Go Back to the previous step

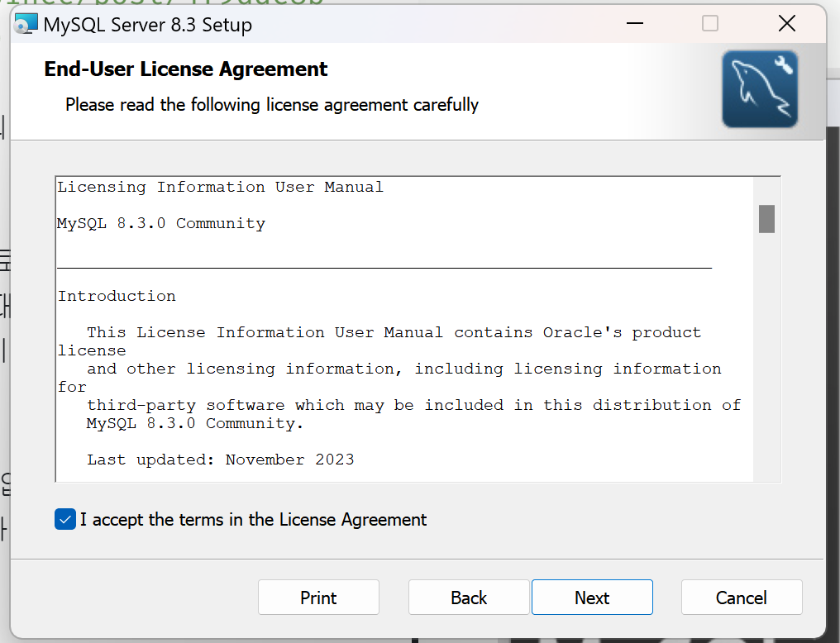point(469,597)
